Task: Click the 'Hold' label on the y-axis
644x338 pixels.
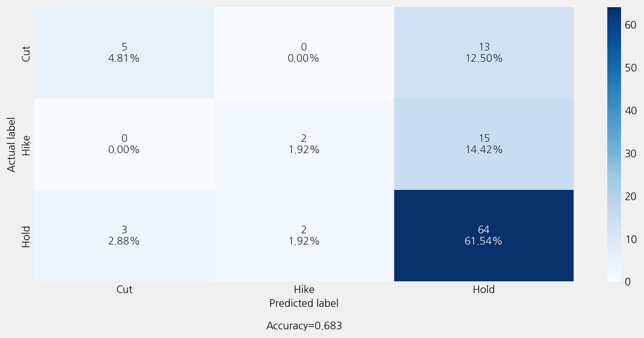Action: [x=26, y=236]
